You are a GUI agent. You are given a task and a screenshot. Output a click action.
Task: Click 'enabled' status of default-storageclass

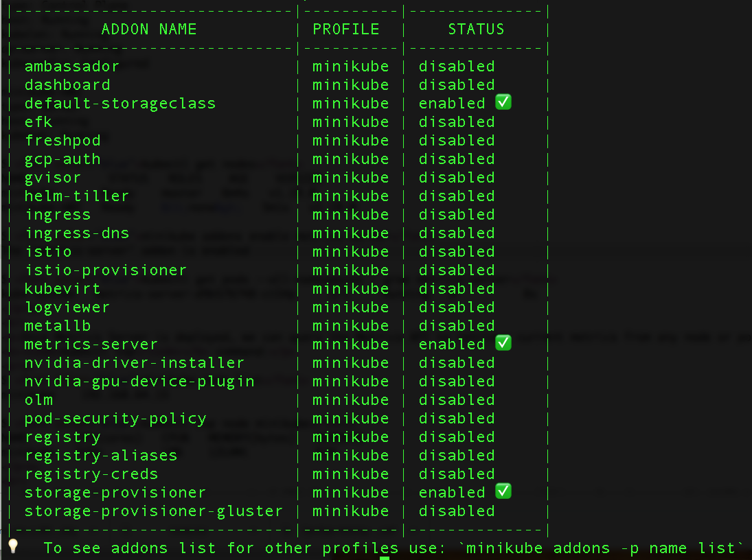(452, 104)
